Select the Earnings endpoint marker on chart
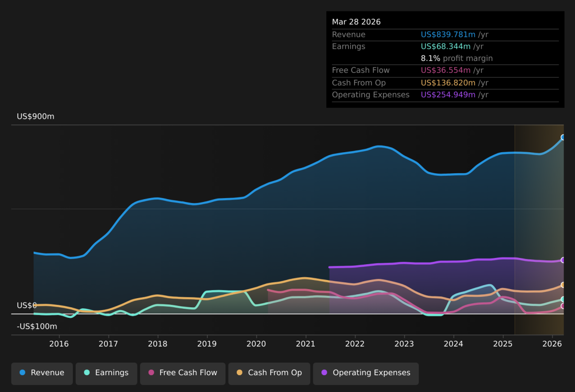This screenshot has height=392, width=575. pyautogui.click(x=563, y=299)
